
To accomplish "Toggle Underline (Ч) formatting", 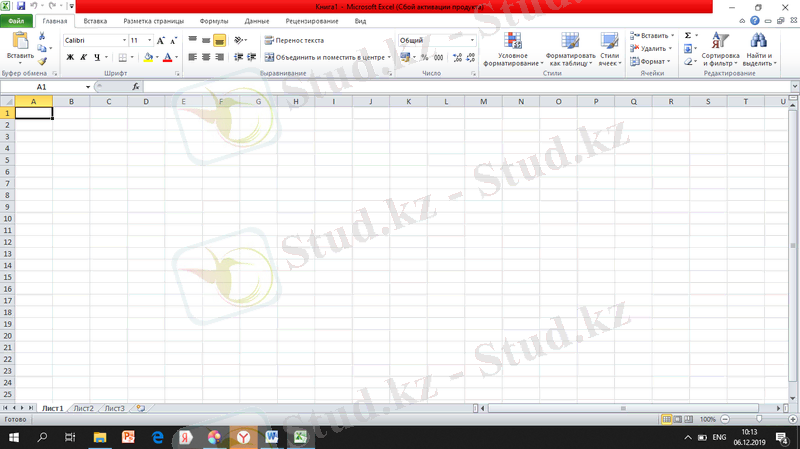I will point(97,57).
